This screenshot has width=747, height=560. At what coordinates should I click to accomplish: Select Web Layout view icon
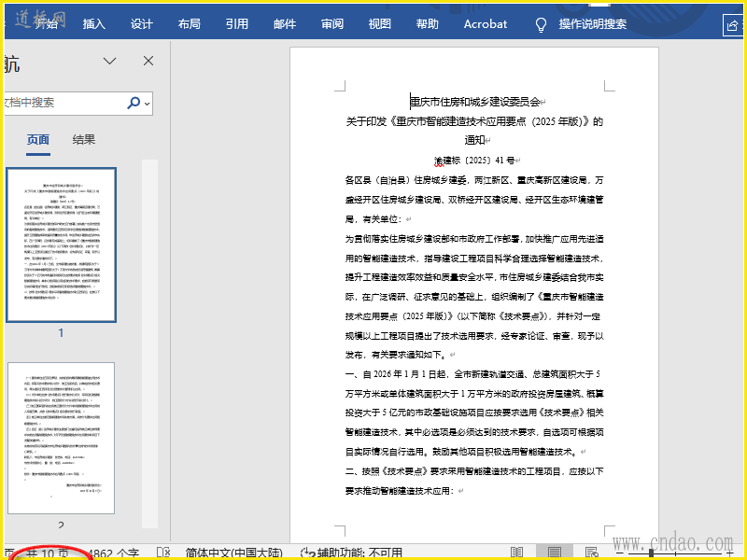590,553
